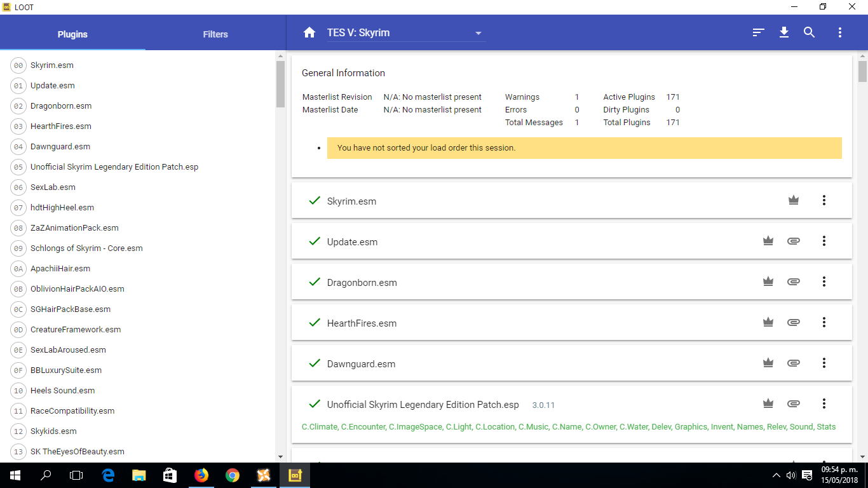Image resolution: width=868 pixels, height=488 pixels.
Task: Click the yellow not-sorted warning message
Action: pyautogui.click(x=584, y=148)
